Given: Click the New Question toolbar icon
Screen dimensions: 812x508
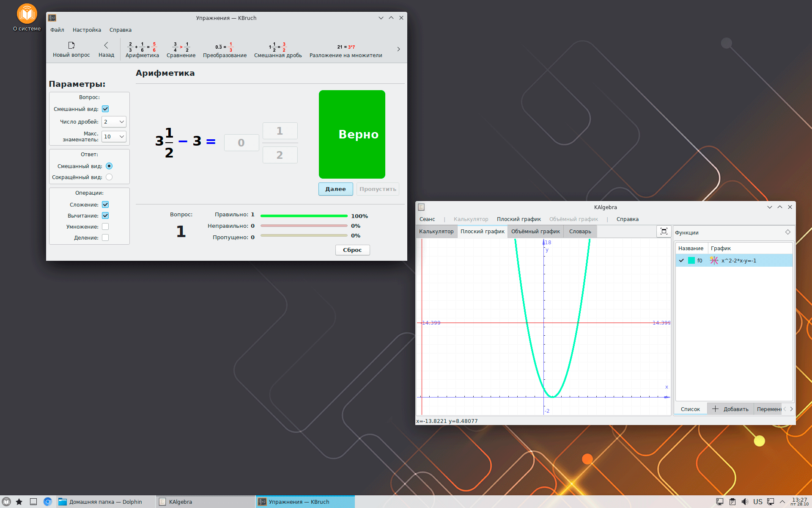Looking at the screenshot, I should (71, 46).
